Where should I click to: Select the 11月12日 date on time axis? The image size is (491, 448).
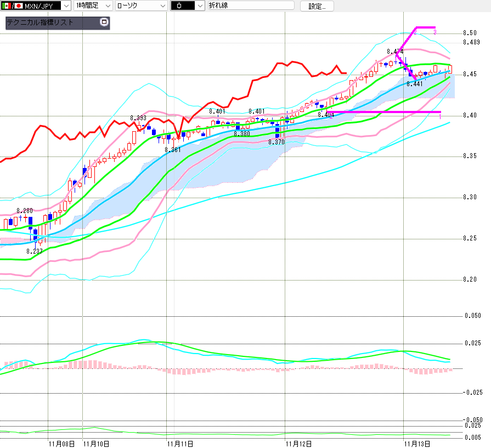(x=299, y=443)
